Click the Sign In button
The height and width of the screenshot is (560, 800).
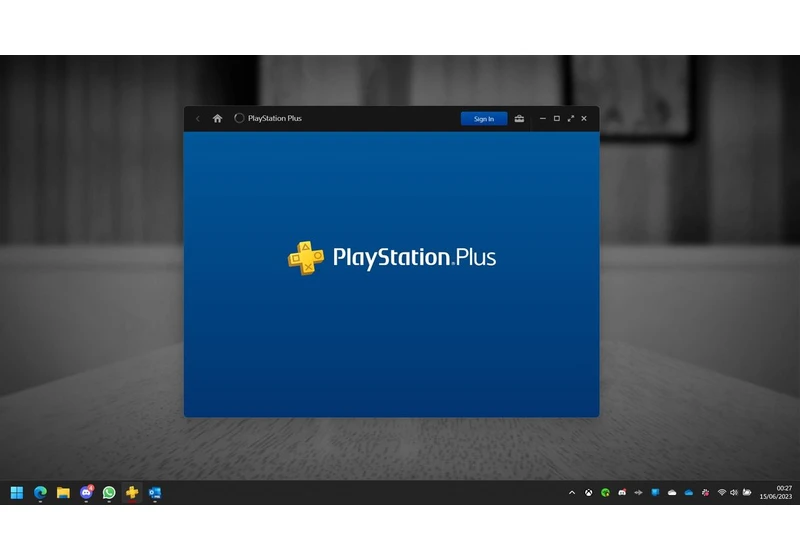click(484, 119)
